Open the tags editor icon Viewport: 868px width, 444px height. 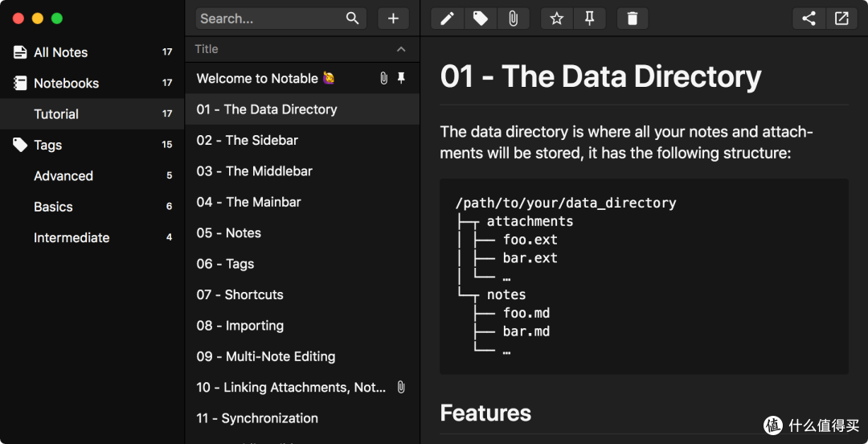(x=480, y=18)
